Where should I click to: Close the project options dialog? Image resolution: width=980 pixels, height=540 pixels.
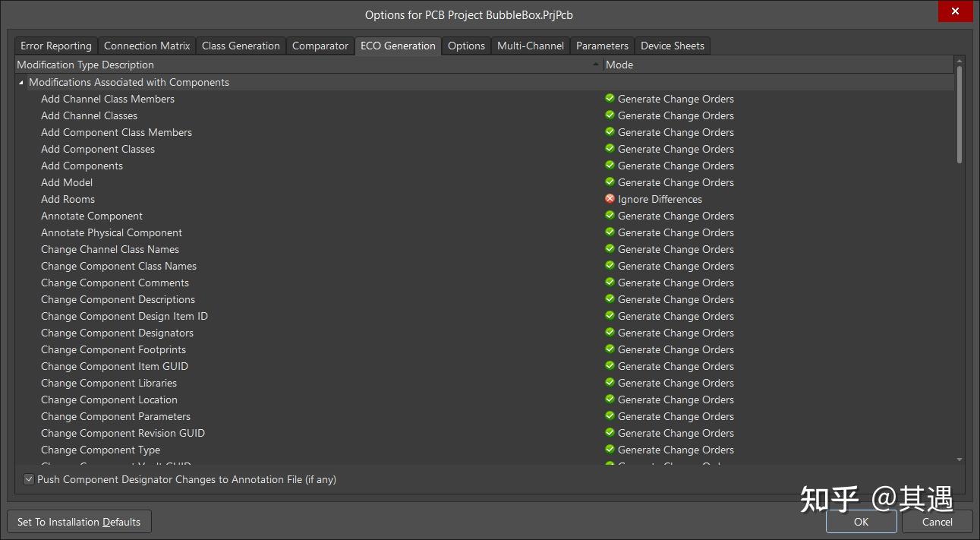[956, 11]
